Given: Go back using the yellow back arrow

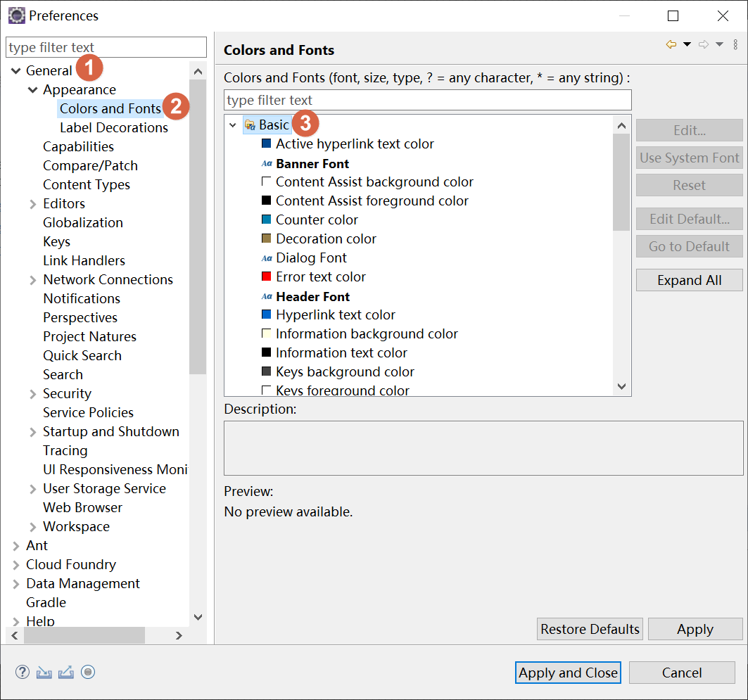Looking at the screenshot, I should point(671,45).
